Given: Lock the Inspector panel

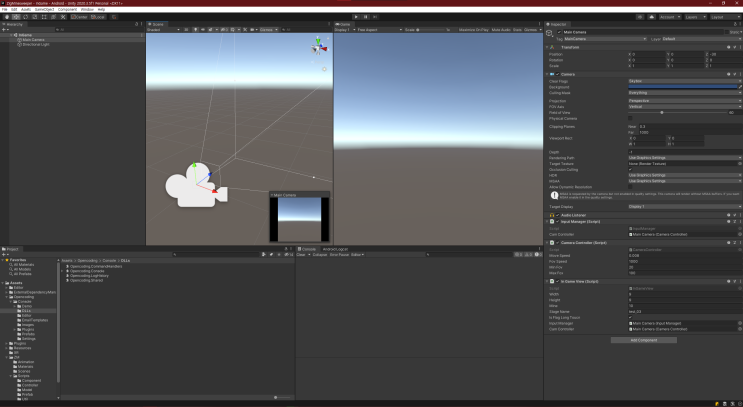Looking at the screenshot, I should (735, 24).
